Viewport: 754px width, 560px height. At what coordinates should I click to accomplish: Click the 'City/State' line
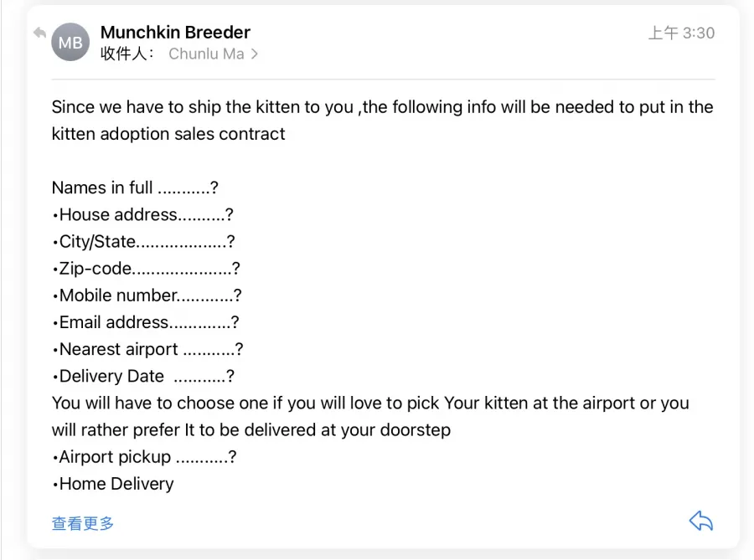click(x=143, y=241)
